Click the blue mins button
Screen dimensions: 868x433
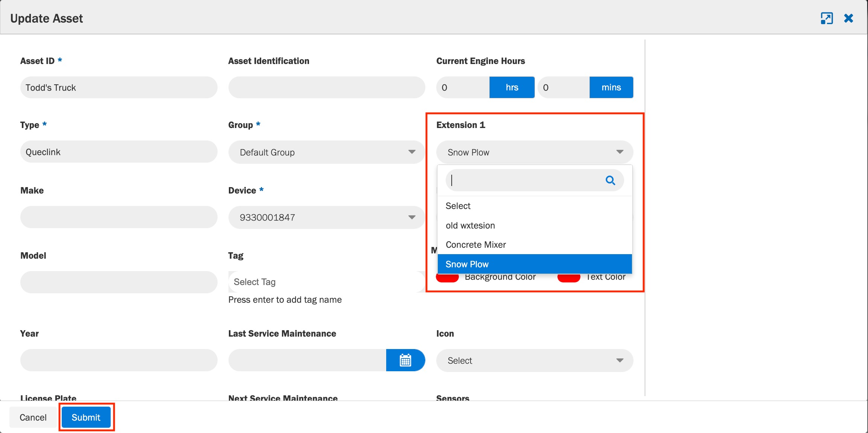[x=611, y=87]
